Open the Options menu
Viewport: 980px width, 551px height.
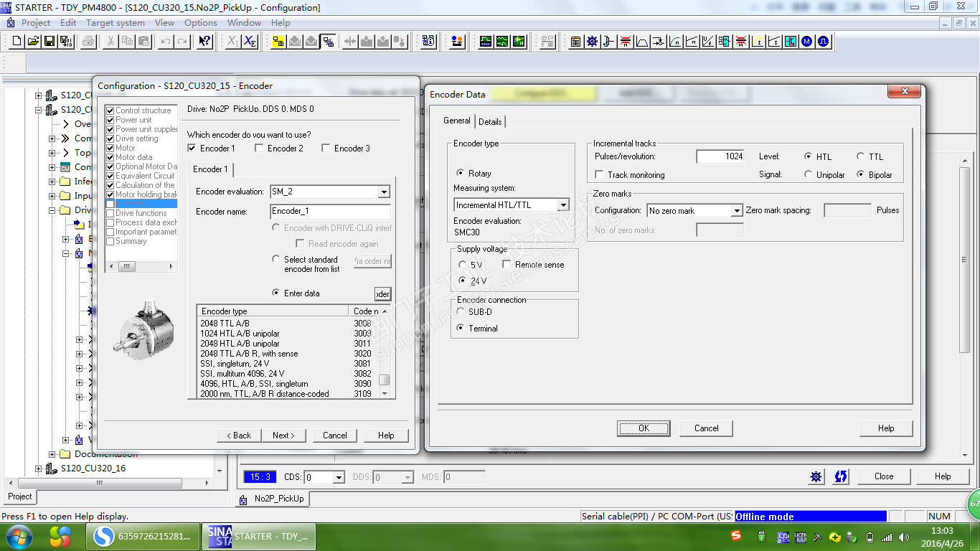click(x=201, y=22)
